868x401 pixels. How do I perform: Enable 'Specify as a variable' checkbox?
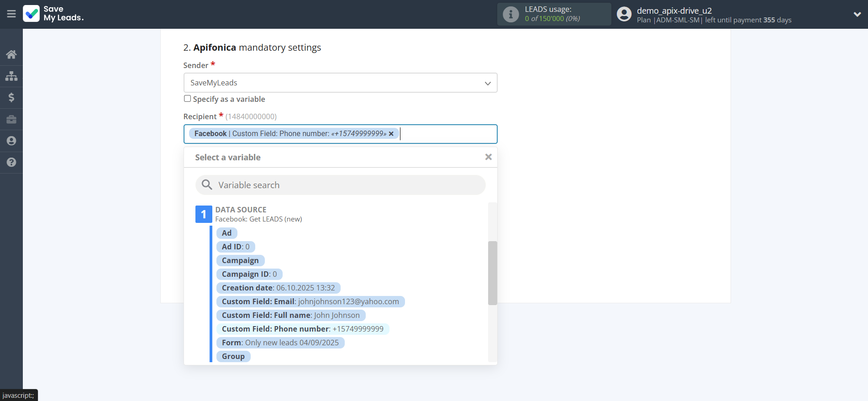click(x=187, y=99)
